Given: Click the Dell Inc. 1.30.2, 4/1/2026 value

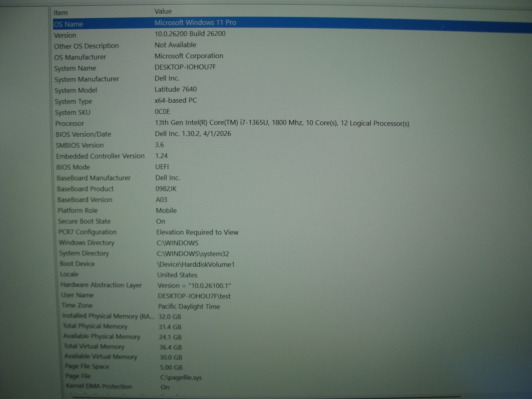Looking at the screenshot, I should click(x=193, y=134).
